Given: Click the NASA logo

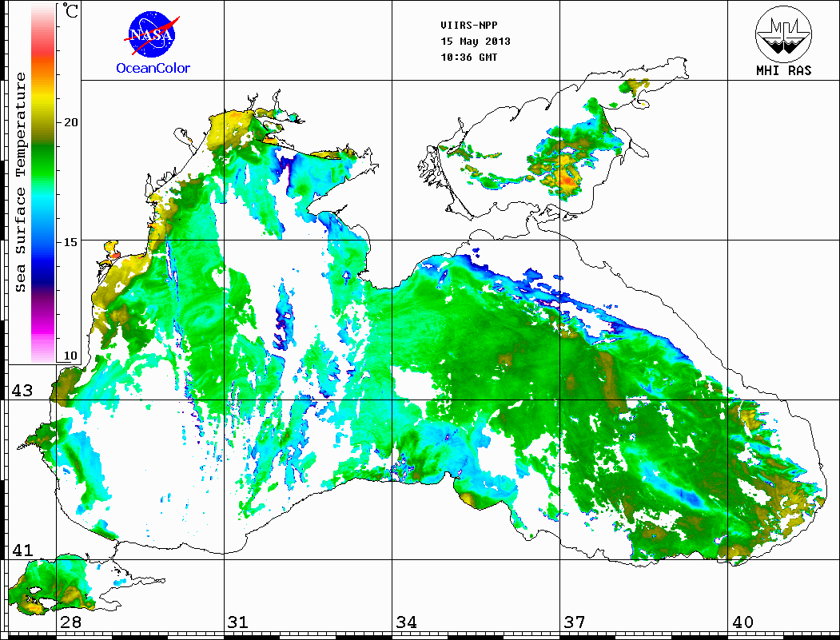Looking at the screenshot, I should 153,35.
